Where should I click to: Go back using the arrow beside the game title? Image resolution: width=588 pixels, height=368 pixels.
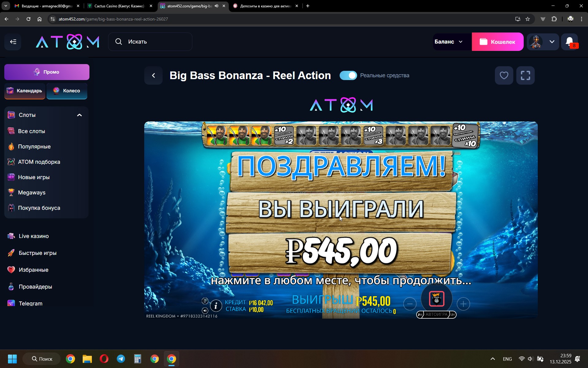coord(153,75)
